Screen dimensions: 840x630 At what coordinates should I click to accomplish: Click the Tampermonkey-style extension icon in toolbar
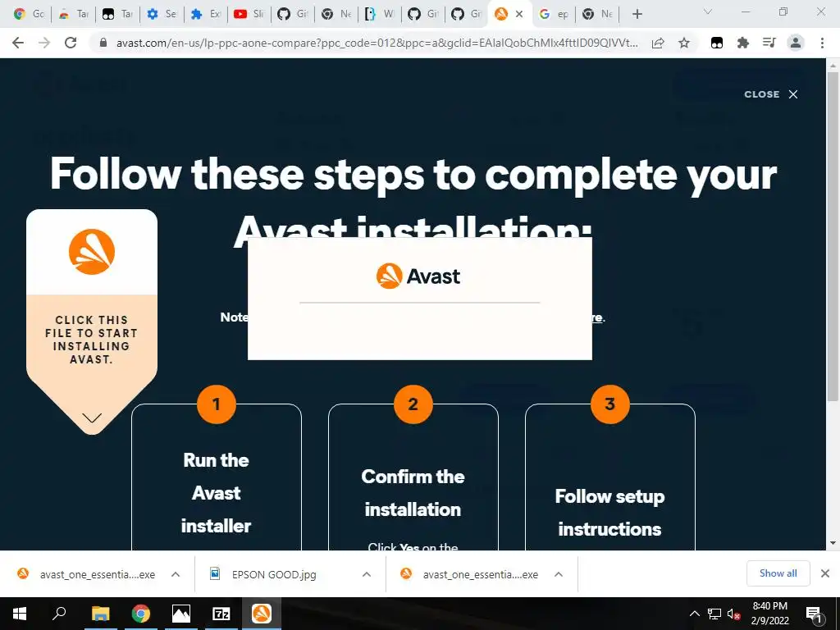tap(717, 43)
